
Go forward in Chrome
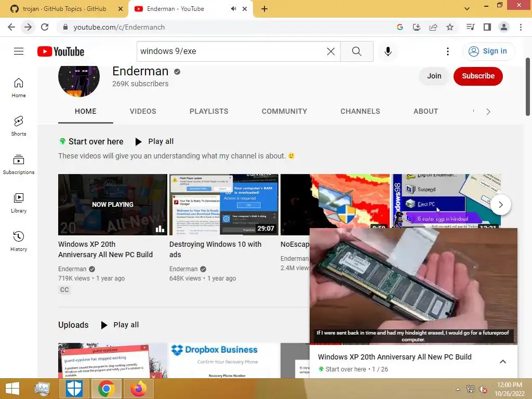click(28, 27)
